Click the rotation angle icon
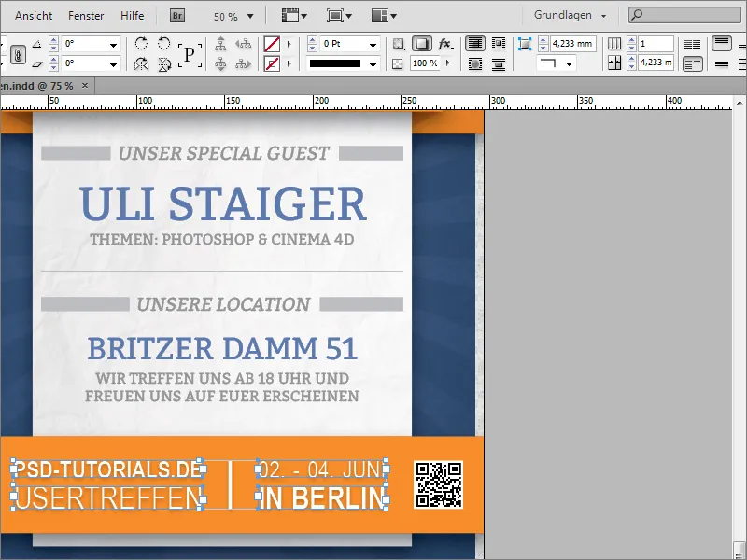The width and height of the screenshot is (747, 560). pos(37,44)
